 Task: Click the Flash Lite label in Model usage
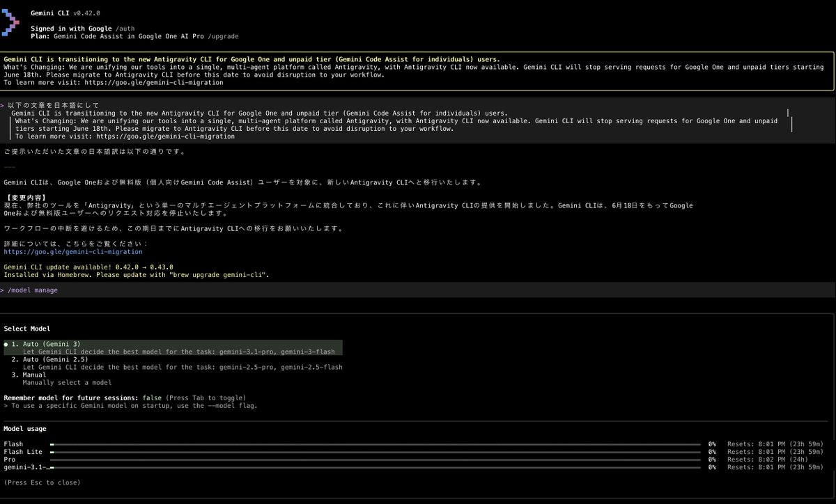pyautogui.click(x=23, y=452)
